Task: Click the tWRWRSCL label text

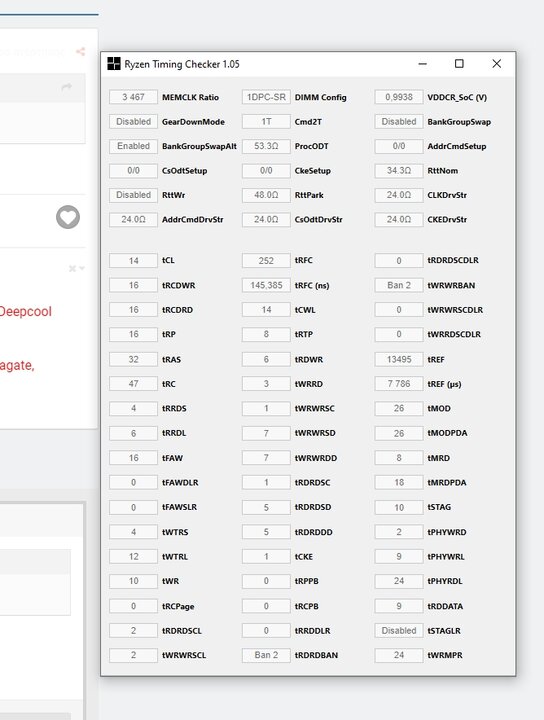Action: pyautogui.click(x=184, y=655)
